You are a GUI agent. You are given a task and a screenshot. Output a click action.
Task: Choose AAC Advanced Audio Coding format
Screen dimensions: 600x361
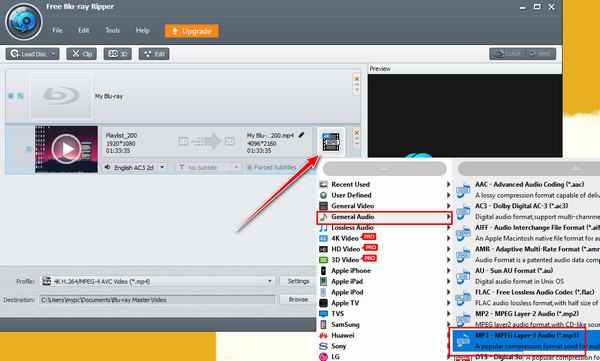(527, 189)
